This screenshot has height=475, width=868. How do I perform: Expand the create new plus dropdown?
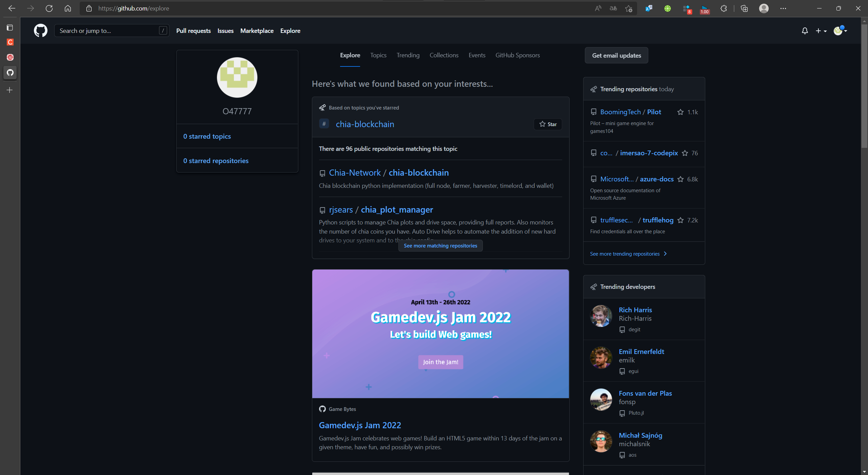tap(821, 31)
